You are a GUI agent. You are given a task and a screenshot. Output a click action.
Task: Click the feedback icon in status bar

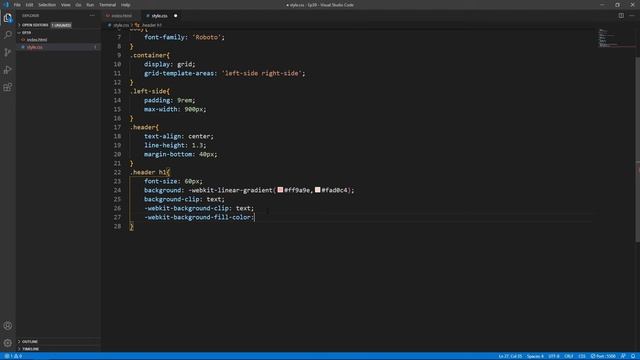[623, 356]
